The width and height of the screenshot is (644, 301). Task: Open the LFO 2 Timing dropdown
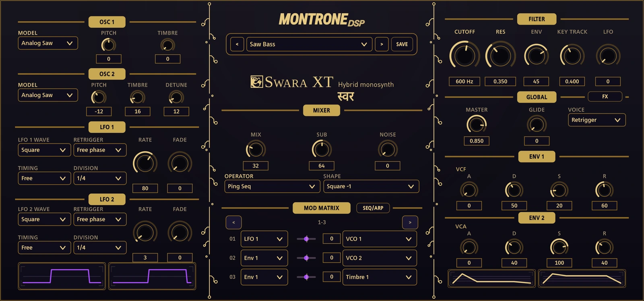click(44, 248)
